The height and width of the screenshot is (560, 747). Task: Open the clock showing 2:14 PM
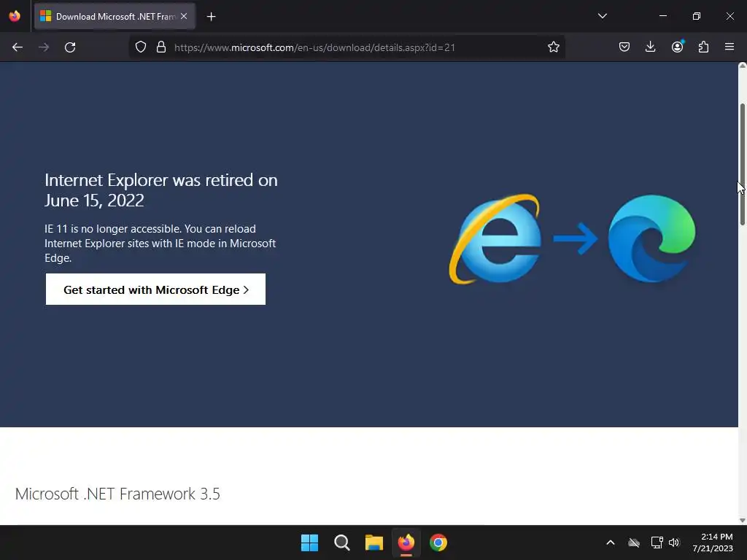click(x=712, y=542)
